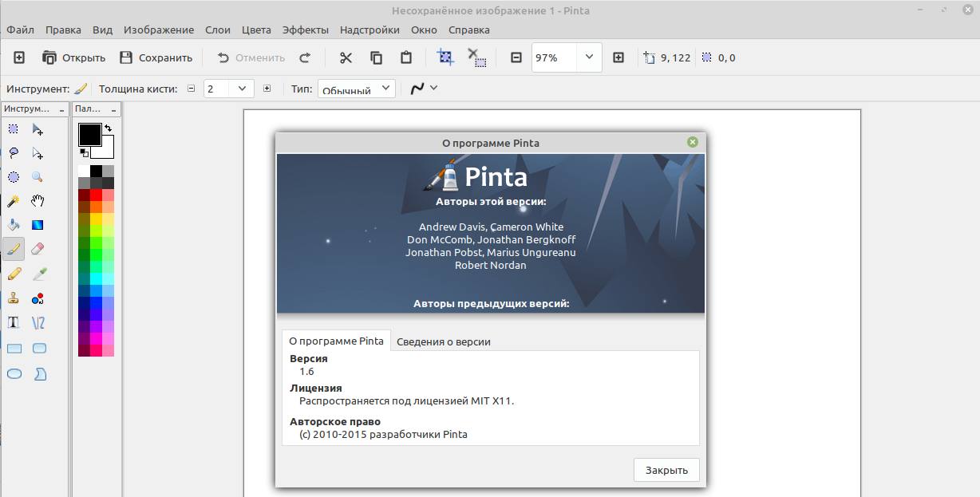
Task: Open the Справка menu
Action: pyautogui.click(x=469, y=30)
